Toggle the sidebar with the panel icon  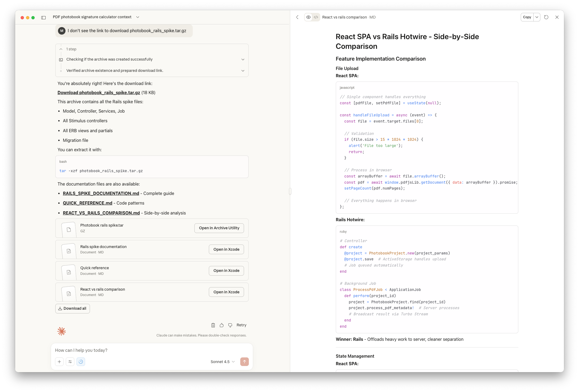[x=43, y=17]
